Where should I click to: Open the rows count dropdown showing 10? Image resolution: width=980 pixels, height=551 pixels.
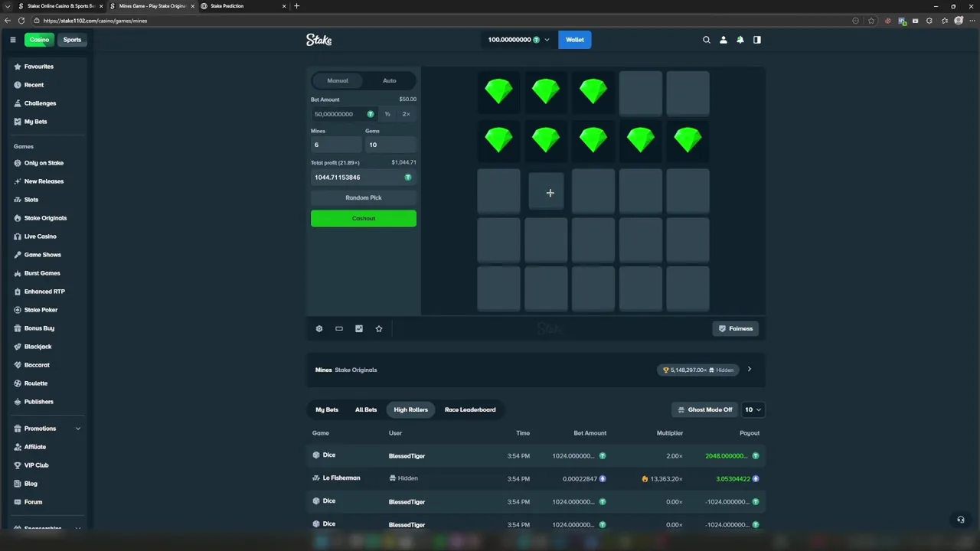[x=753, y=409]
